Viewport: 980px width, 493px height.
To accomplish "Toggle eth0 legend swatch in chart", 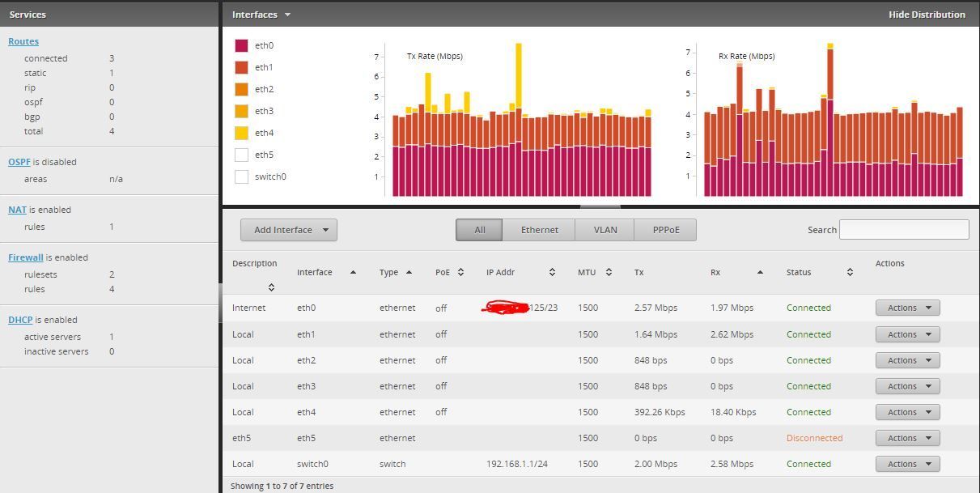I will (241, 46).
